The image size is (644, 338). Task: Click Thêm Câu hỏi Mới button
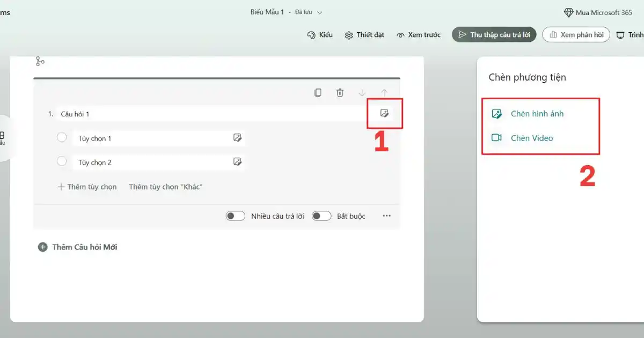tap(78, 247)
